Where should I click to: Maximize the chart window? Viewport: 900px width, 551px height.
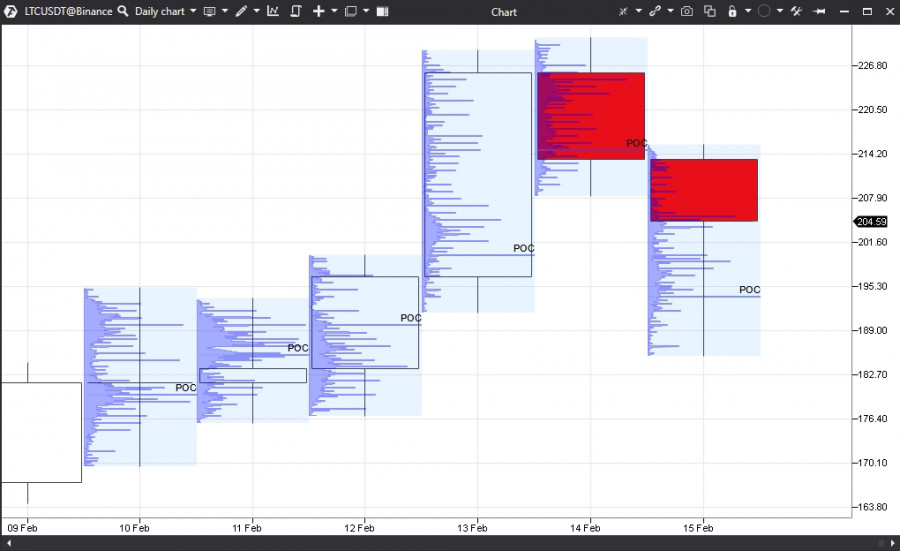tap(867, 11)
